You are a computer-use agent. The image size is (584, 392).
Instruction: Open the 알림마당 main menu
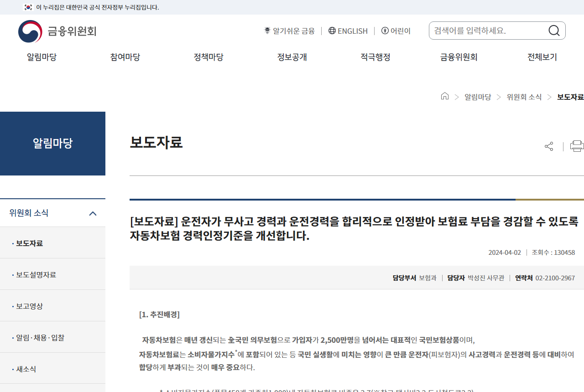[x=42, y=57]
